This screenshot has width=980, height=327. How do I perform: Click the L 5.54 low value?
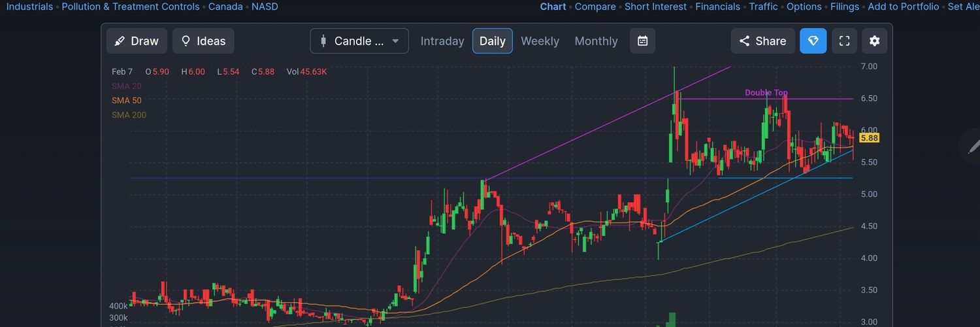tap(228, 72)
